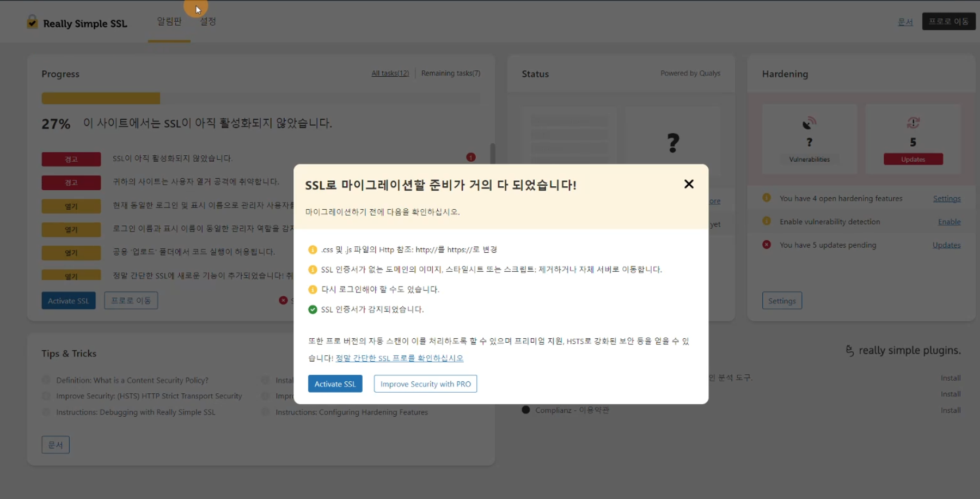Click red error icon beside updates pending
980x499 pixels.
tap(767, 245)
